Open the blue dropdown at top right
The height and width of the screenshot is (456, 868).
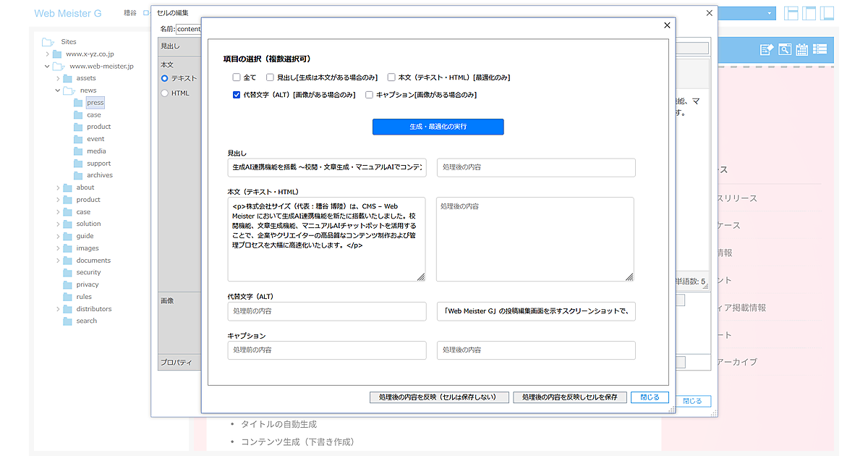(x=769, y=13)
